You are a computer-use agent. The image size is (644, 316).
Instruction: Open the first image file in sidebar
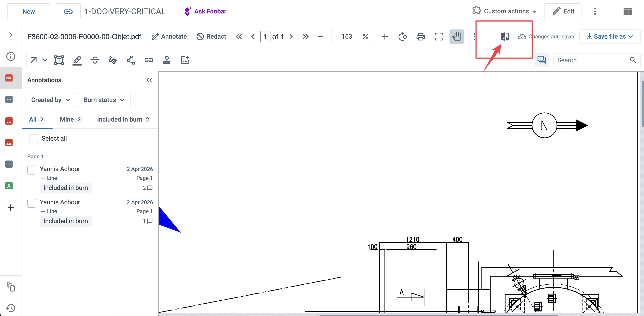9,121
